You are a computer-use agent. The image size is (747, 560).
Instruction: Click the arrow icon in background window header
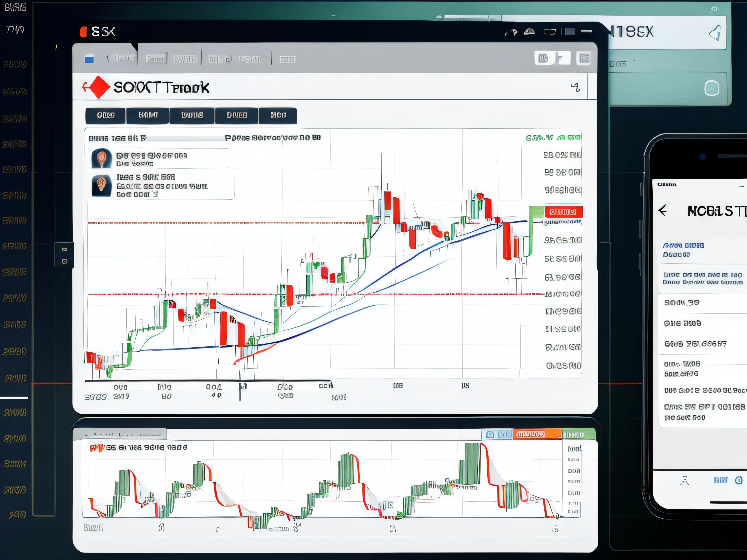[716, 33]
